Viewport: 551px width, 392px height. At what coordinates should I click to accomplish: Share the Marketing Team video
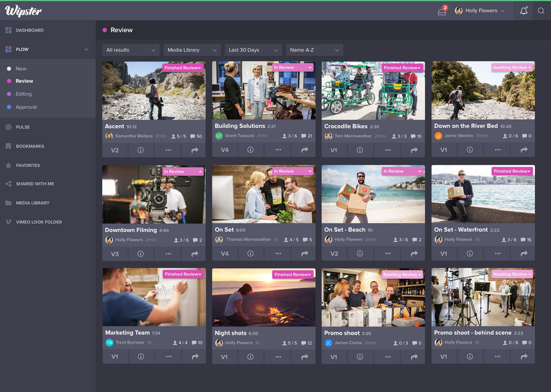pyautogui.click(x=195, y=356)
